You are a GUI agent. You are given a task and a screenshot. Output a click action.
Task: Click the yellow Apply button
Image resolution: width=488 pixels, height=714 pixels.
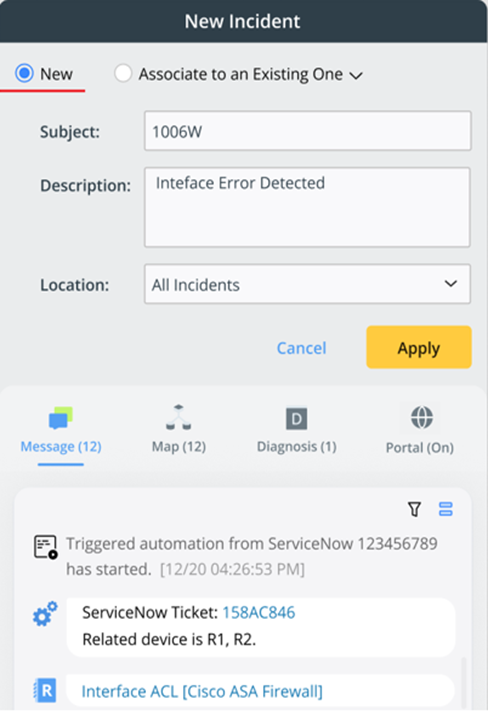pyautogui.click(x=419, y=347)
